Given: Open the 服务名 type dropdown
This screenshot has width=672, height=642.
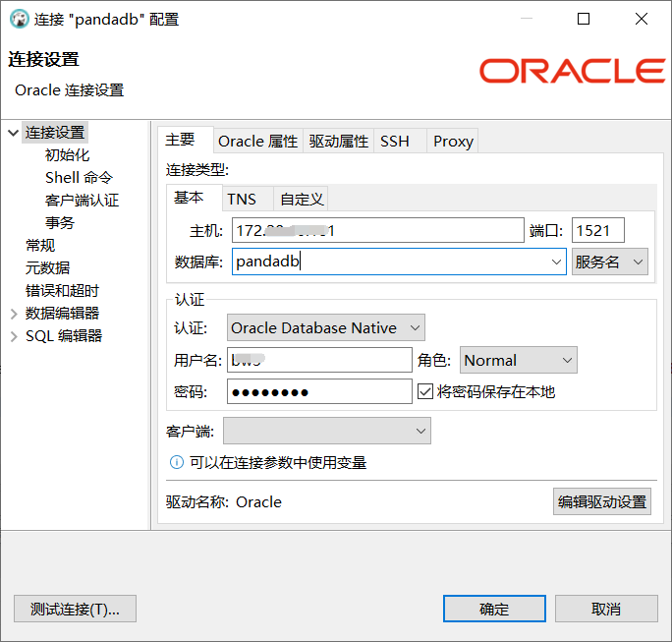Looking at the screenshot, I should pos(610,262).
